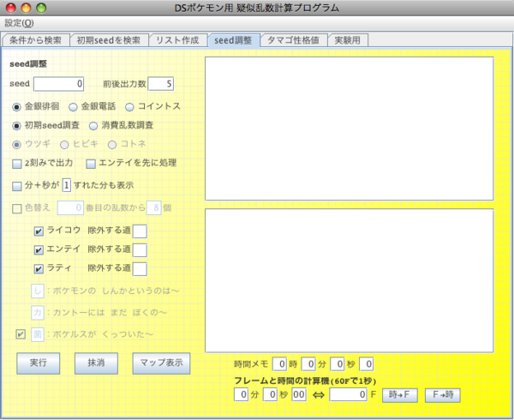Image resolution: width=514 pixels, height=420 pixels.
Task: Enable the 分+秒 ずれた分も表示 checkbox
Action: (x=17, y=185)
